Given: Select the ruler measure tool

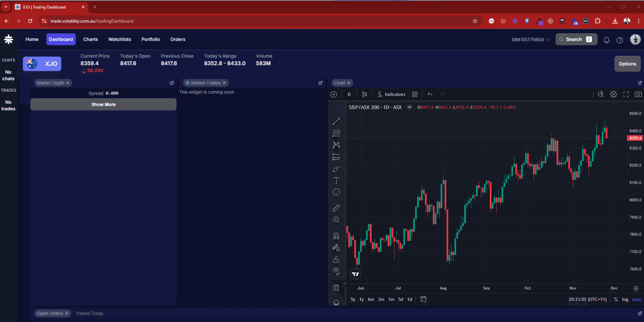Looking at the screenshot, I should coord(336,208).
